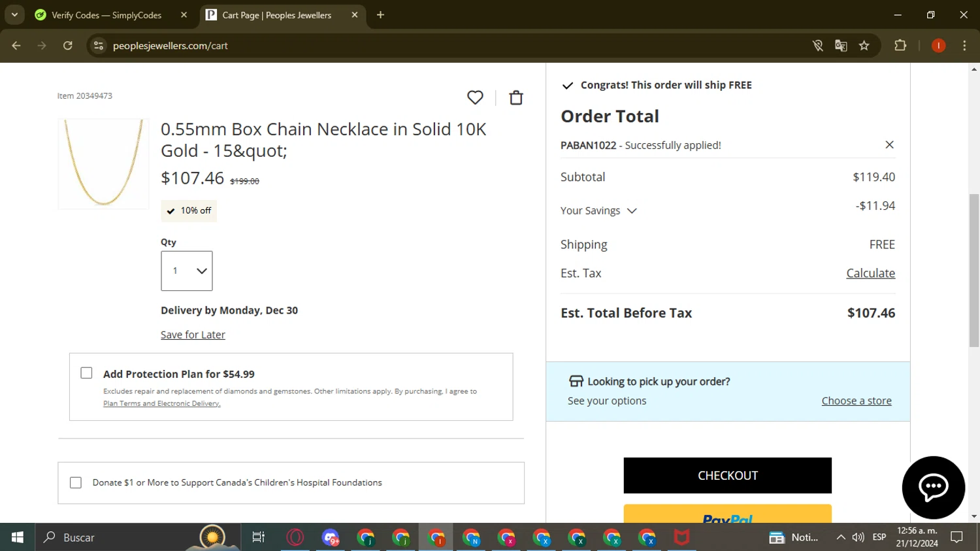Tick the Donate $1 hospital foundations checkbox
This screenshot has height=551, width=980.
pos(76,482)
